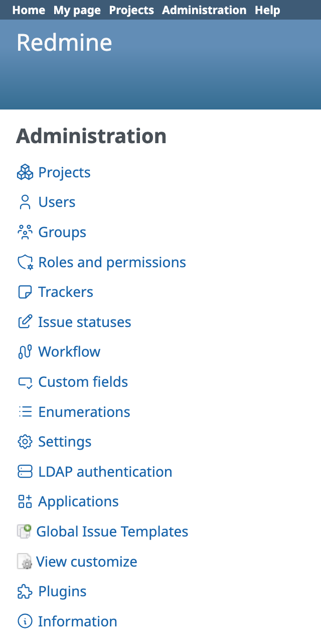Click the Plugins puzzle piece icon
321x644 pixels.
coord(25,592)
